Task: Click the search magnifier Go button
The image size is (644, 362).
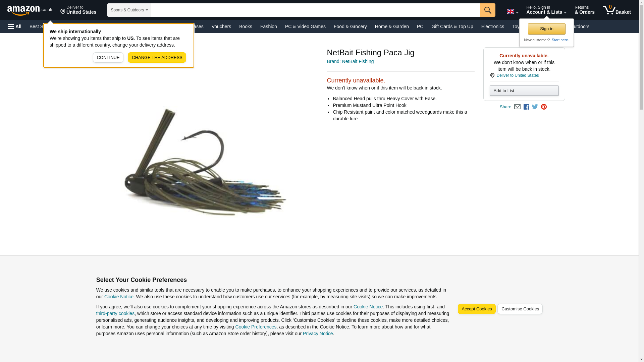Action: coord(488,10)
